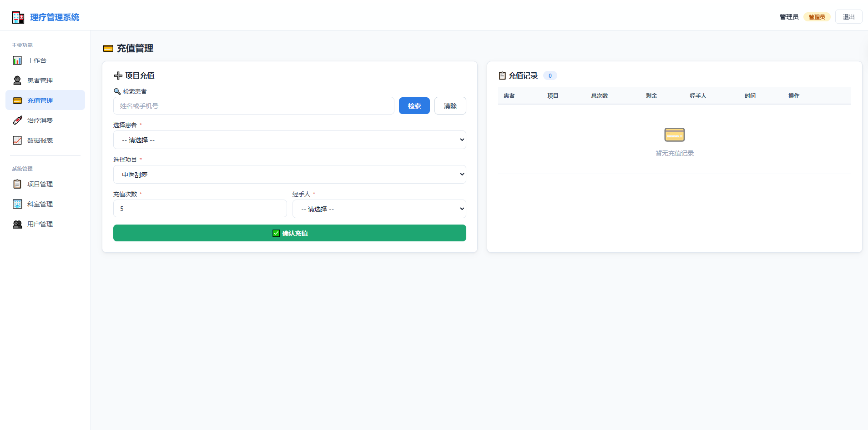Image resolution: width=868 pixels, height=430 pixels.
Task: Focus the 姓名或手机号 search field
Action: (254, 106)
